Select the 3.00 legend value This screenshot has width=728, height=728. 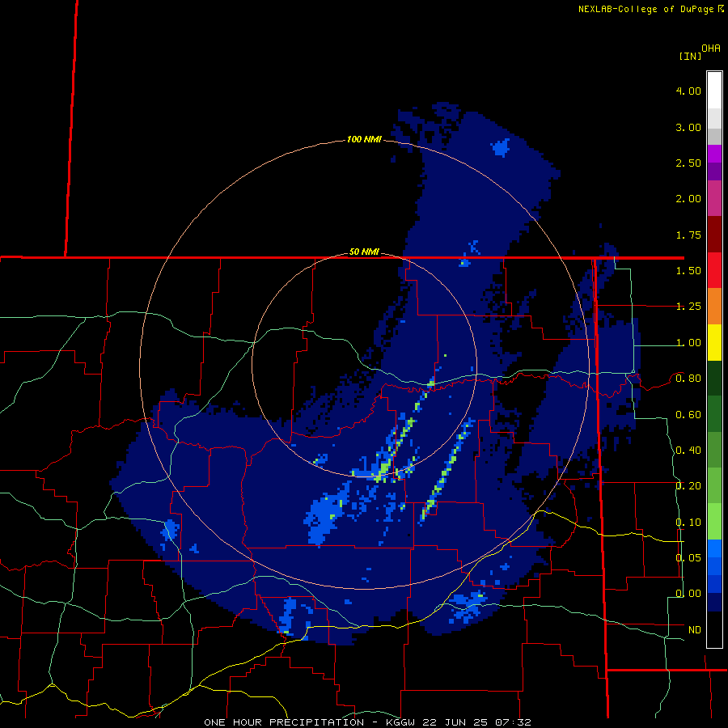pyautogui.click(x=688, y=127)
